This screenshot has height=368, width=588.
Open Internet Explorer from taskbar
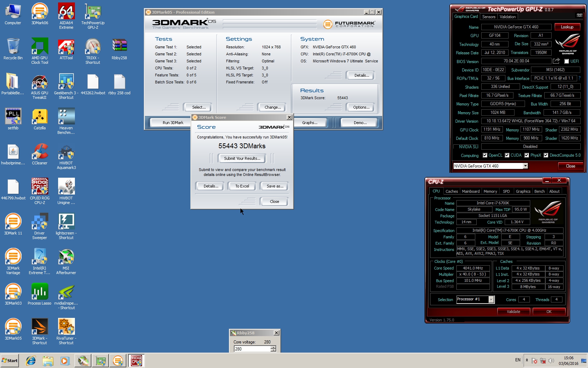tap(31, 361)
